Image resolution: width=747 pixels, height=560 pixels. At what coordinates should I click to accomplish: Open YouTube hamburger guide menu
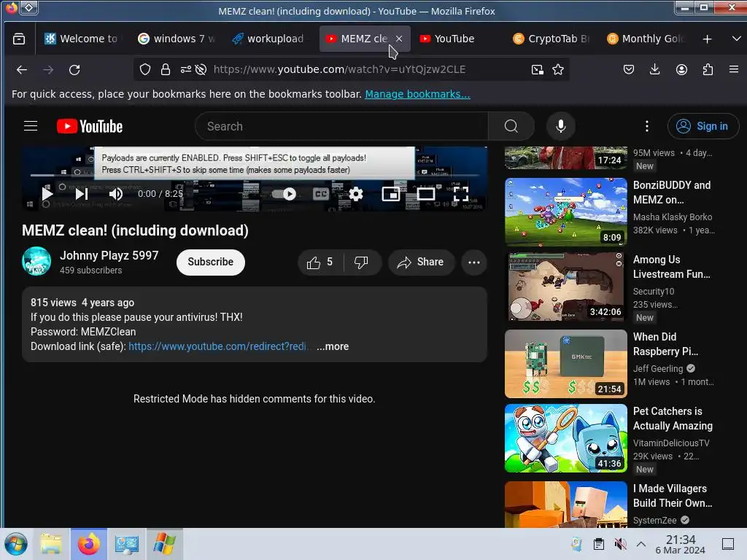click(x=31, y=126)
